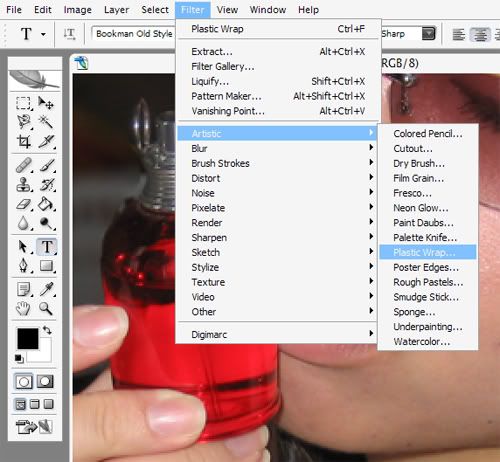Viewport: 500px width, 462px height.
Task: Open Edit in ImageReady button
Action: point(35,426)
